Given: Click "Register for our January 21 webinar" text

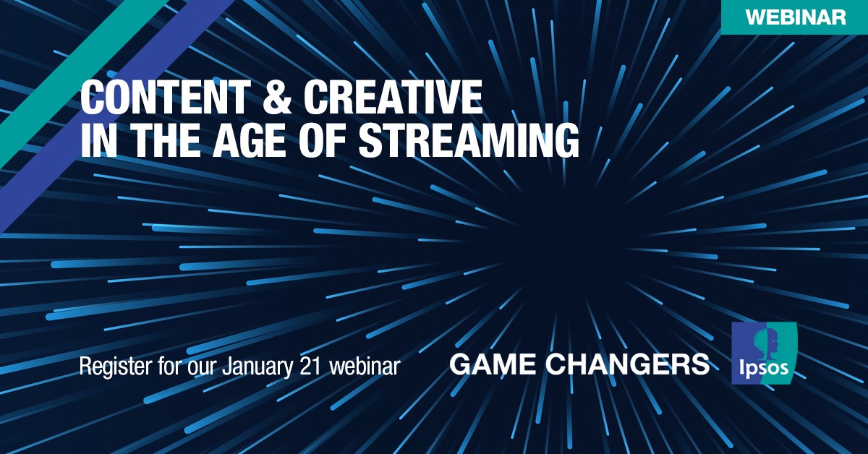Looking at the screenshot, I should [x=239, y=367].
